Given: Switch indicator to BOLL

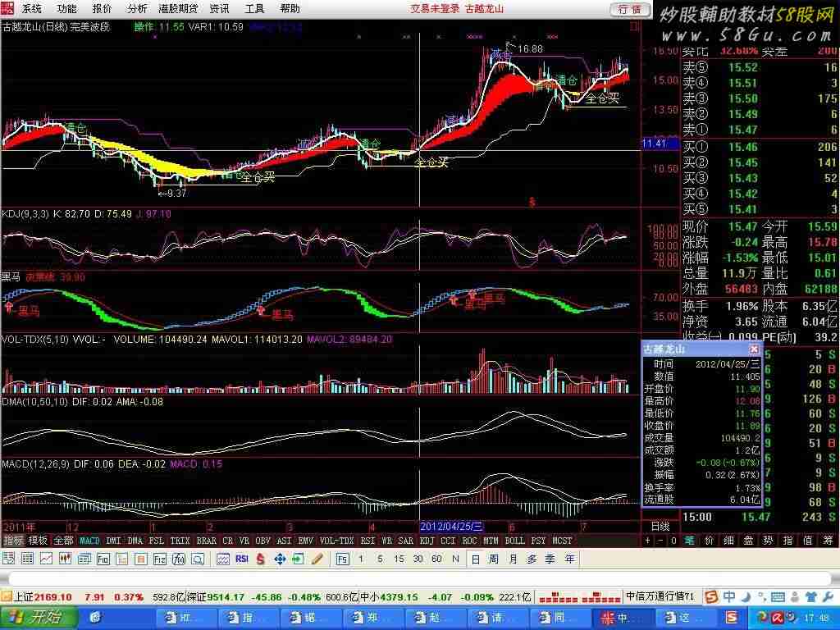Looking at the screenshot, I should tap(515, 541).
